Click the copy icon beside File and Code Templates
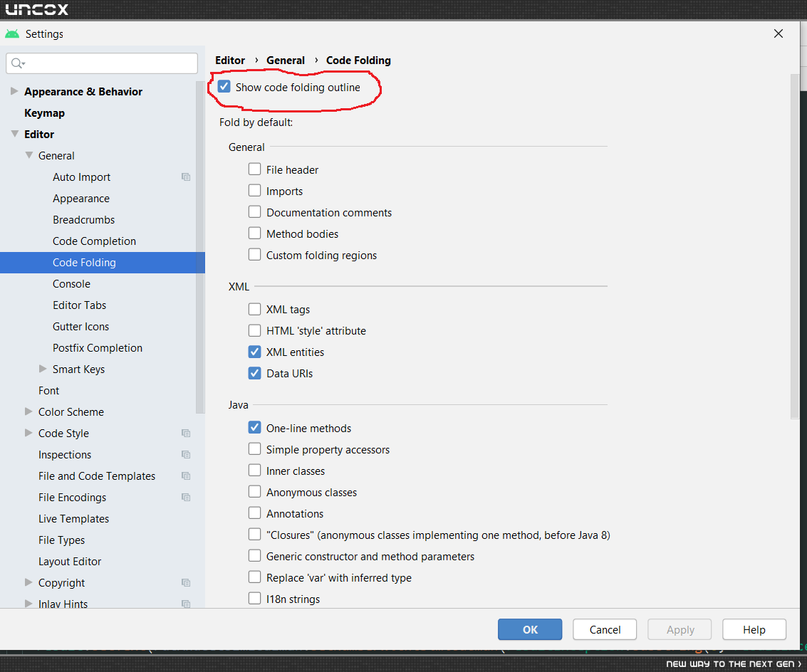 186,476
